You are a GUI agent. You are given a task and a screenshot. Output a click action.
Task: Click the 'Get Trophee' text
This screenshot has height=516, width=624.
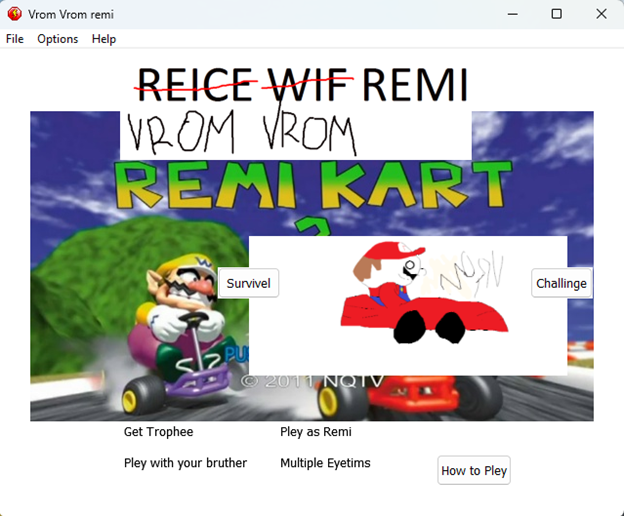click(x=158, y=432)
